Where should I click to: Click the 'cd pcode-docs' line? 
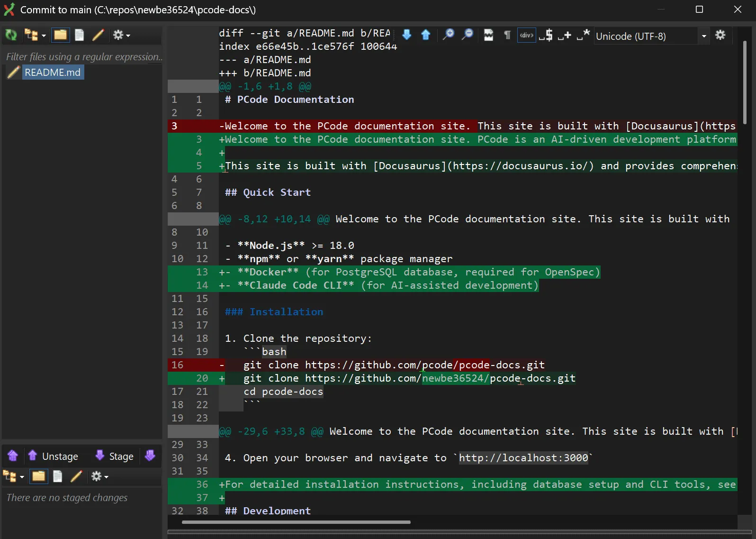coord(283,392)
